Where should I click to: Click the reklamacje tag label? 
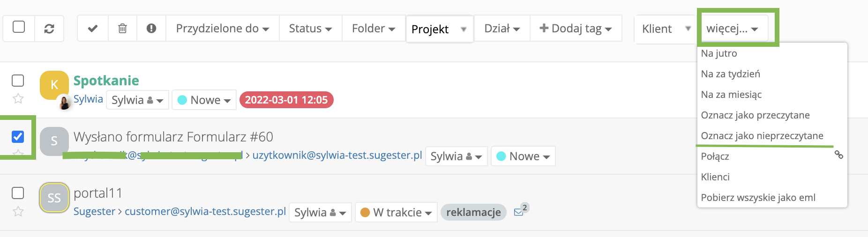pyautogui.click(x=473, y=212)
